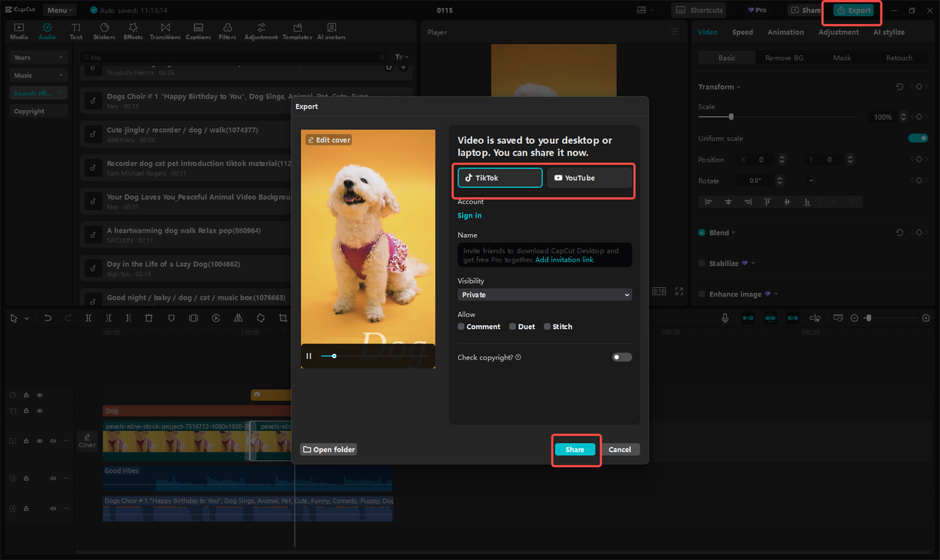Select the Retouch tab in the right panel
Image resolution: width=940 pixels, height=560 pixels.
(x=899, y=57)
